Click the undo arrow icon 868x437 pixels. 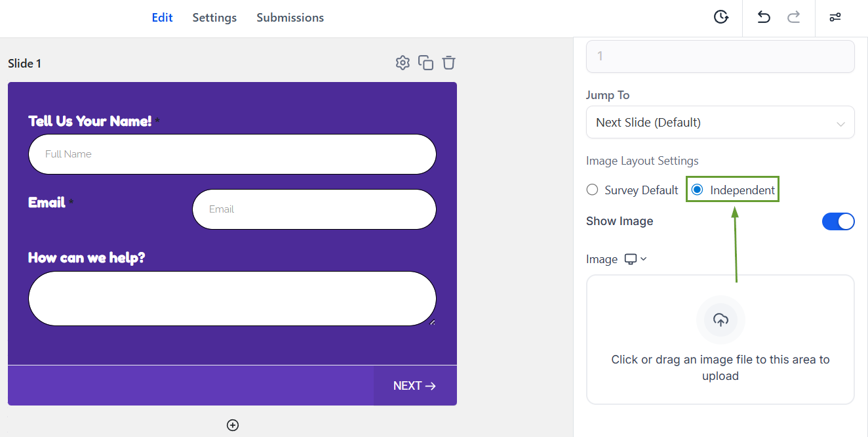click(x=764, y=17)
